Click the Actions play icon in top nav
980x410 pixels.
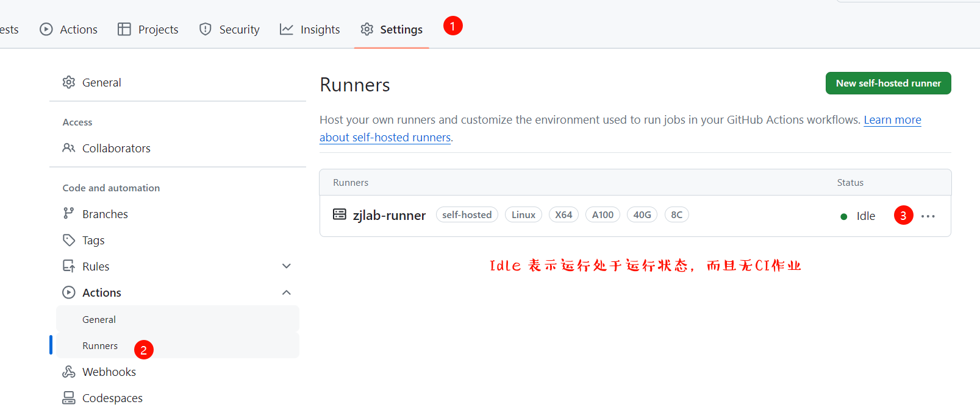point(46,29)
